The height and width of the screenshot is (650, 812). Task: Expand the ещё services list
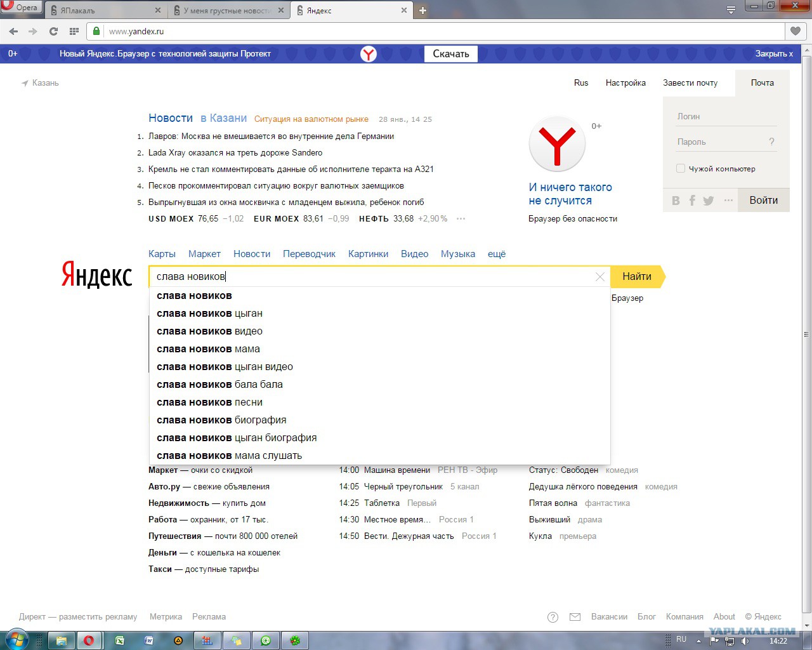point(497,254)
